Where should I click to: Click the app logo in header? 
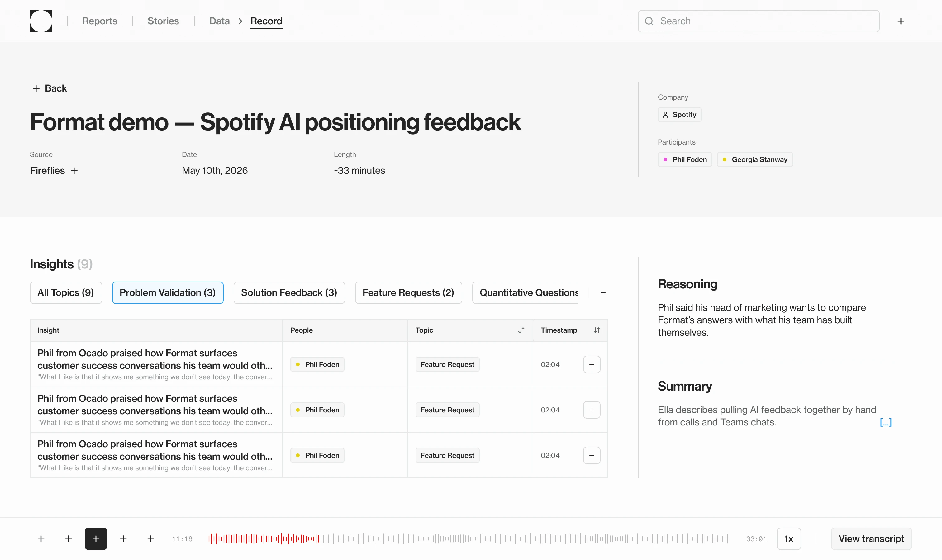click(x=41, y=21)
